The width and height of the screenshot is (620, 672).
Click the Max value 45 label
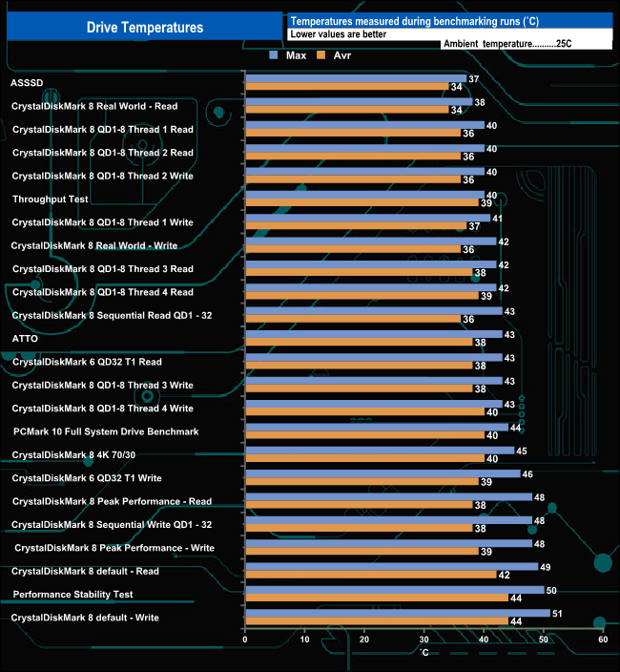[522, 451]
